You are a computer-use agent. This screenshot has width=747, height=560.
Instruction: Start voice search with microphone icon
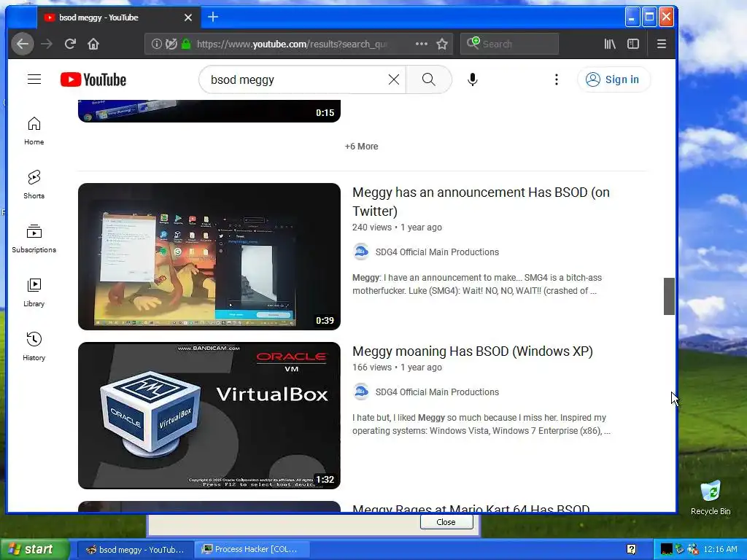tap(473, 79)
